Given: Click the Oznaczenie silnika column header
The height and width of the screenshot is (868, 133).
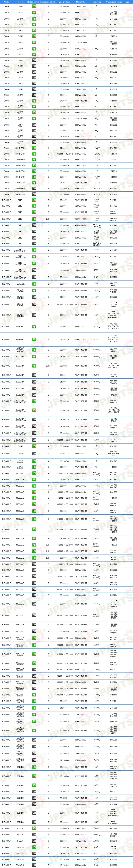Looking at the screenshot, I should [x=114, y=2].
